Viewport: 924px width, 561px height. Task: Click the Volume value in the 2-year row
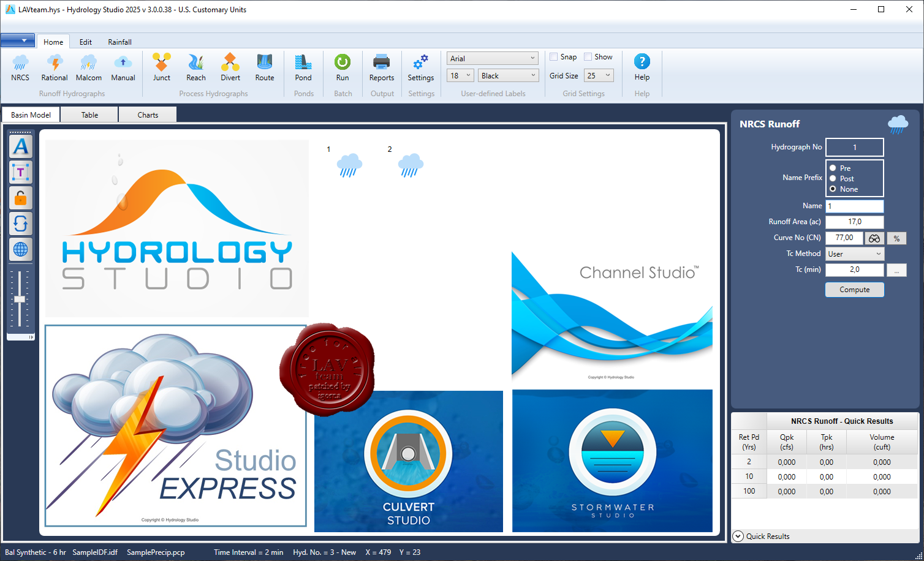[882, 462]
